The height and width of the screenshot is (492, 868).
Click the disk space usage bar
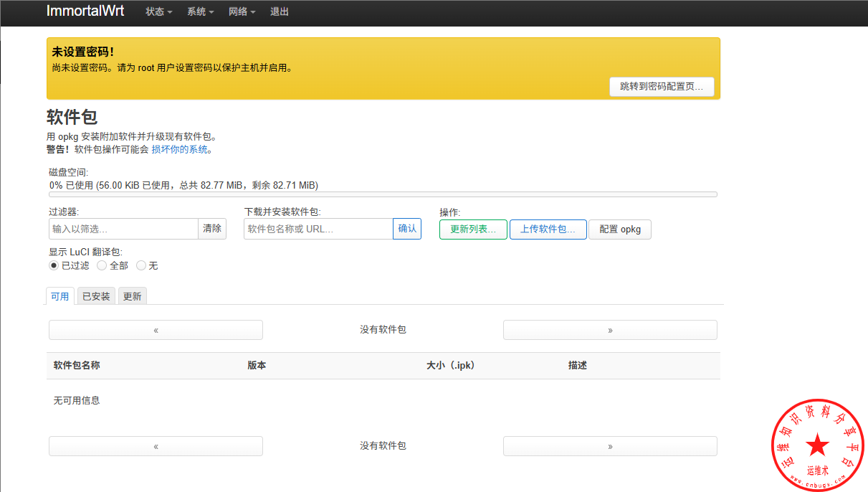point(383,194)
